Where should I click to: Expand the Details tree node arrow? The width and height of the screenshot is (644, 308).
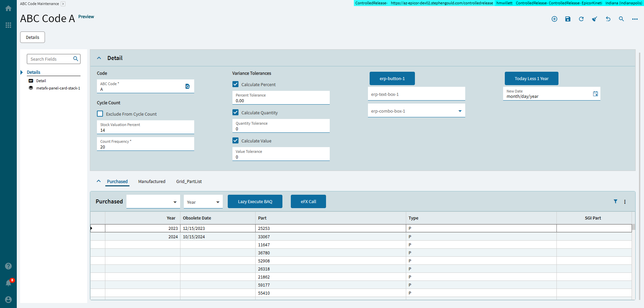point(22,72)
